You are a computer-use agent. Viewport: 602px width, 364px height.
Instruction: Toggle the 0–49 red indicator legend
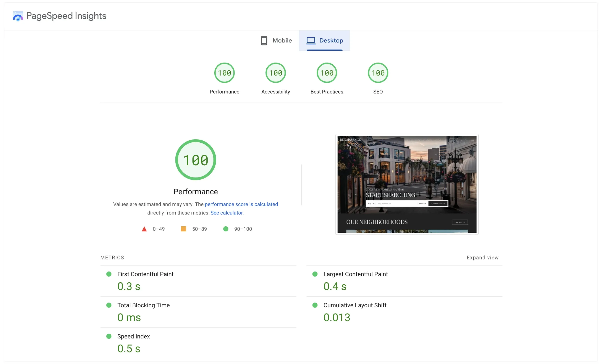tap(154, 229)
